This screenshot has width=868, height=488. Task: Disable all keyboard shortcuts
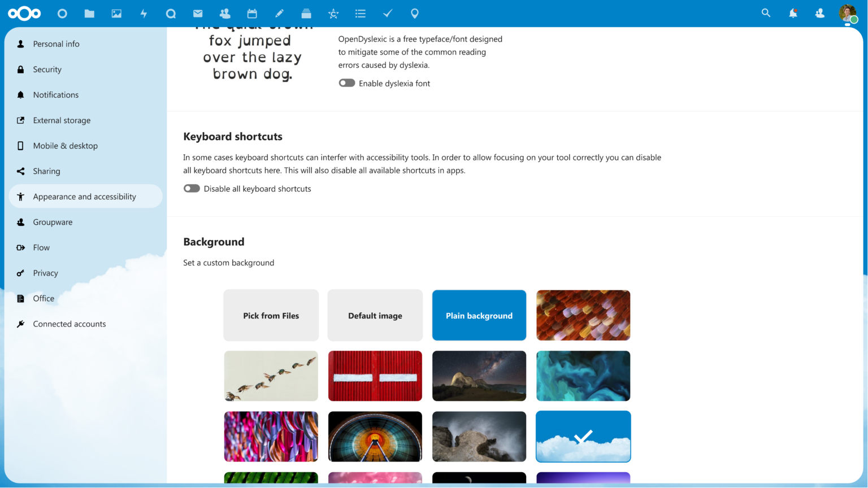click(x=192, y=188)
